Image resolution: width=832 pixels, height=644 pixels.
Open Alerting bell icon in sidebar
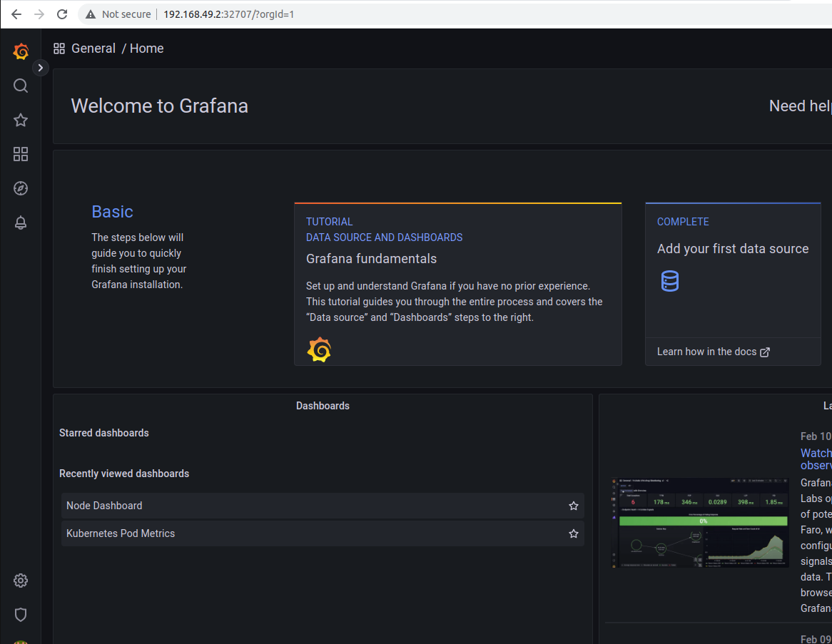21,223
